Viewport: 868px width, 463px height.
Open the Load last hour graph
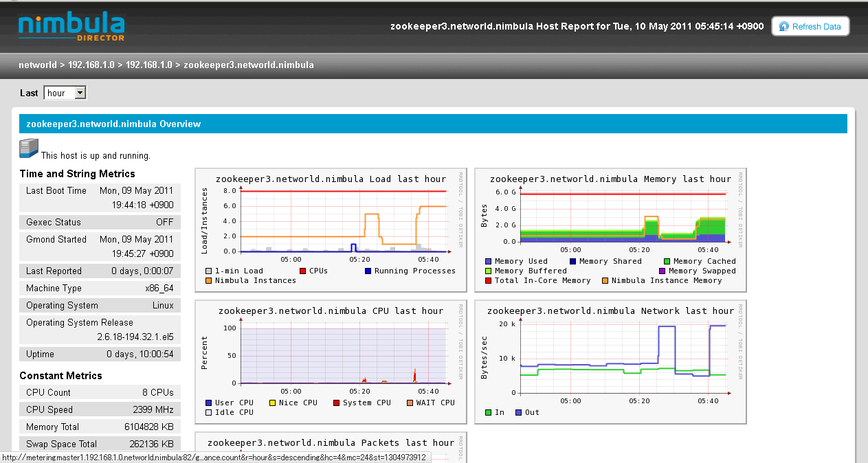pos(331,230)
